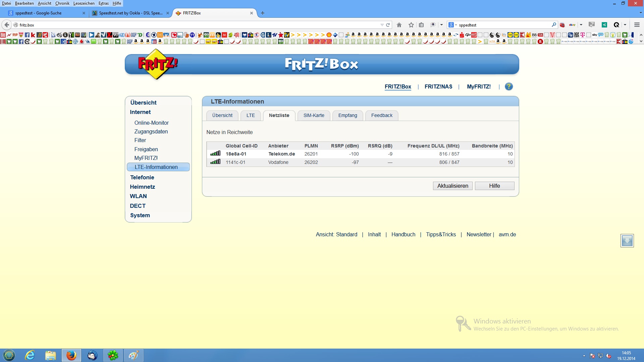This screenshot has height=362, width=644.
Task: Open the Firefox hamburger menu
Action: coord(637,25)
